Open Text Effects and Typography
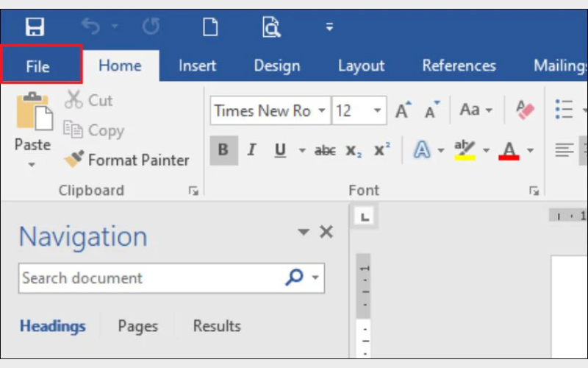The width and height of the screenshot is (588, 368). [x=422, y=150]
